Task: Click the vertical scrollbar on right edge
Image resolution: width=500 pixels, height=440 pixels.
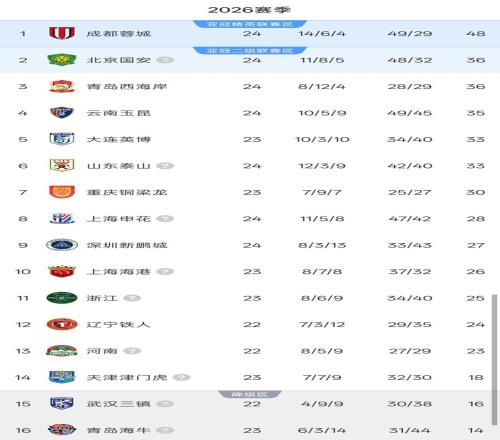Action: pyautogui.click(x=495, y=360)
